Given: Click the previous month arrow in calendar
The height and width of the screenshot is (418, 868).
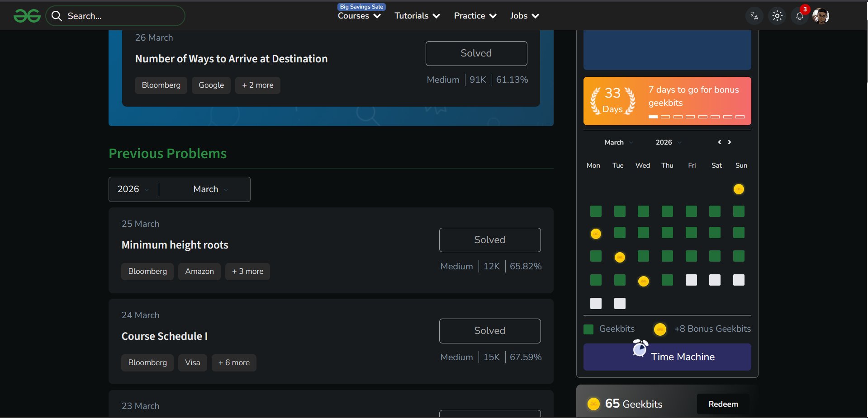Looking at the screenshot, I should click(x=719, y=142).
